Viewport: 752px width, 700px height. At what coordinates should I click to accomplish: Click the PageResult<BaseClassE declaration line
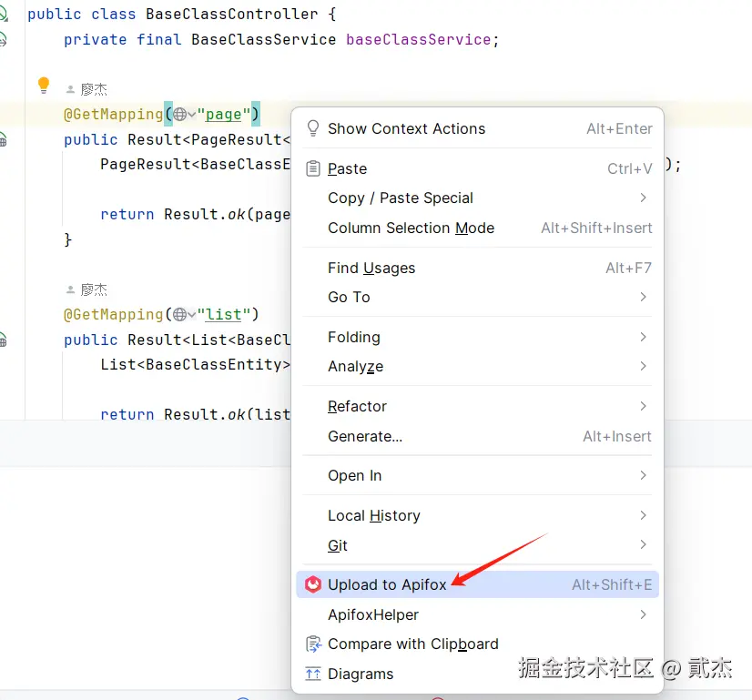pos(195,164)
